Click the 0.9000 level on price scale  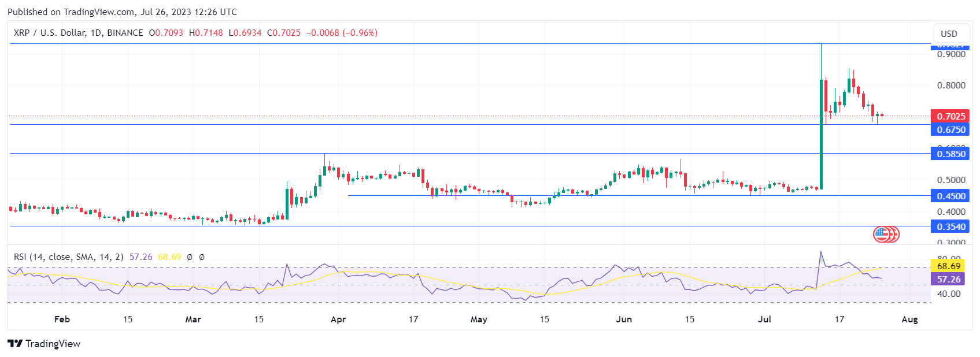(951, 54)
